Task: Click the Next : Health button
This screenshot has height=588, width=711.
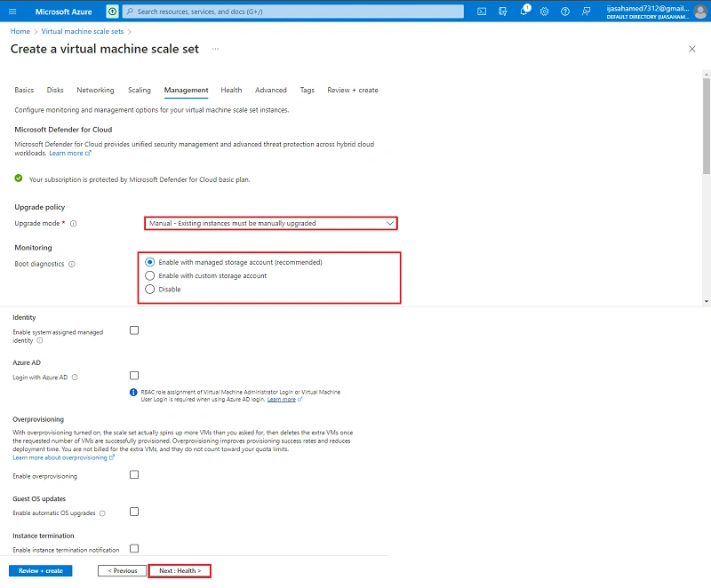Action: tap(180, 571)
